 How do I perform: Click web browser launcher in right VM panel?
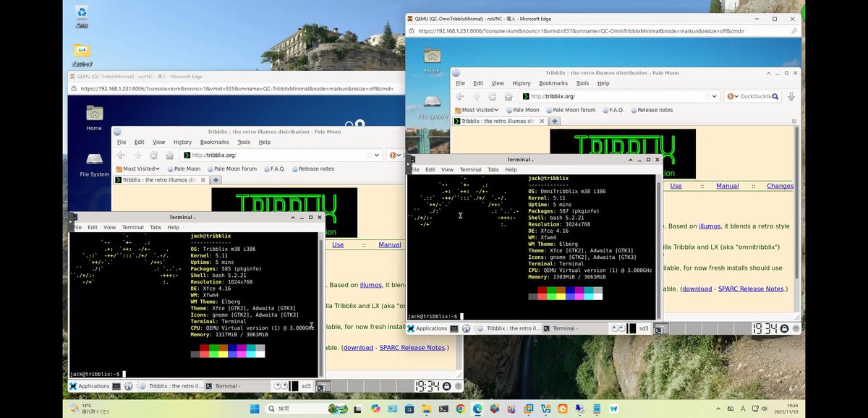[467, 328]
